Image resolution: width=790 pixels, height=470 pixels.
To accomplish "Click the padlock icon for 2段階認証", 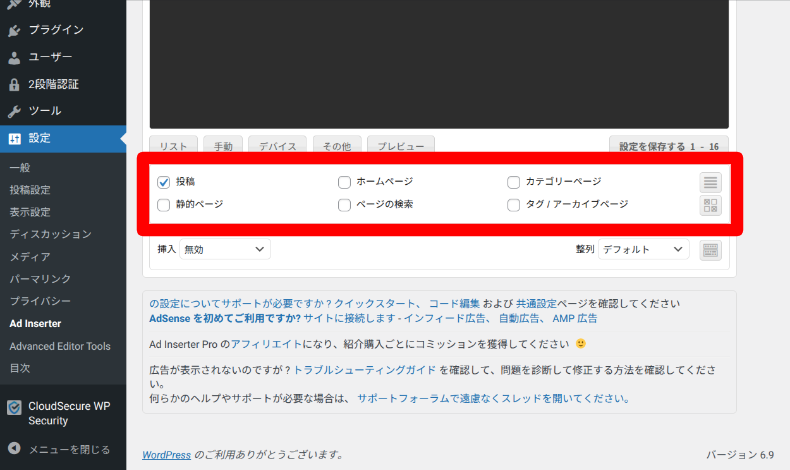I will 14,84.
